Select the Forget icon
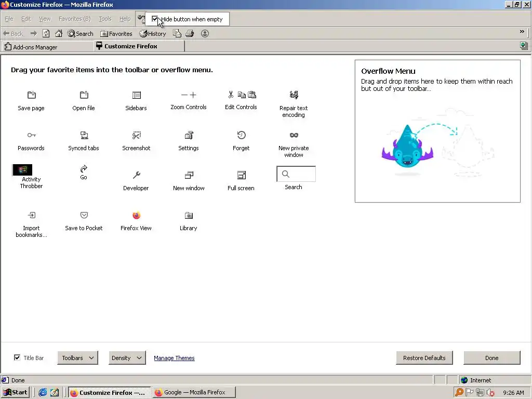 [x=241, y=135]
